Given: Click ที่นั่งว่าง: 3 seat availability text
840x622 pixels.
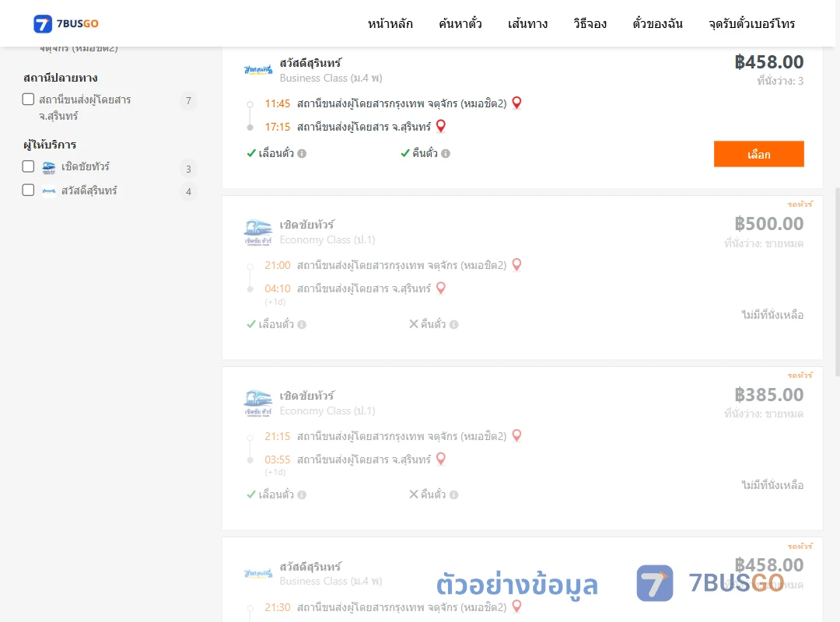Looking at the screenshot, I should 780,81.
